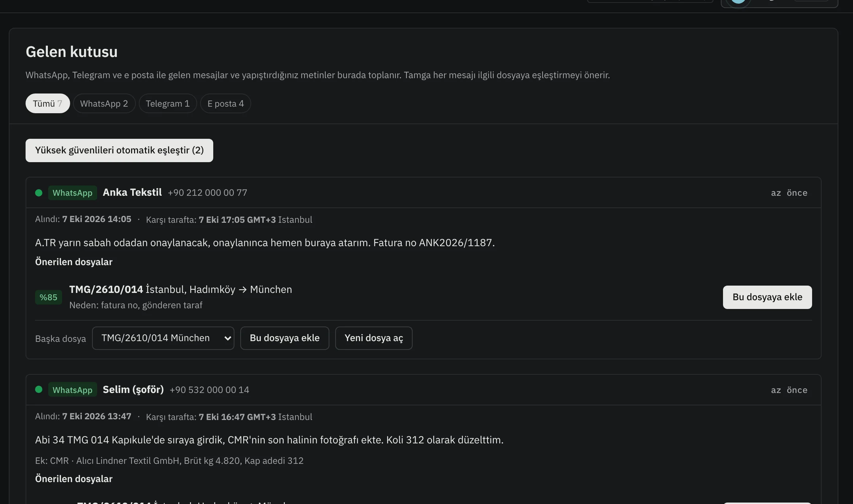Select the Tümü 7 filter tab
The image size is (853, 504).
pos(47,103)
